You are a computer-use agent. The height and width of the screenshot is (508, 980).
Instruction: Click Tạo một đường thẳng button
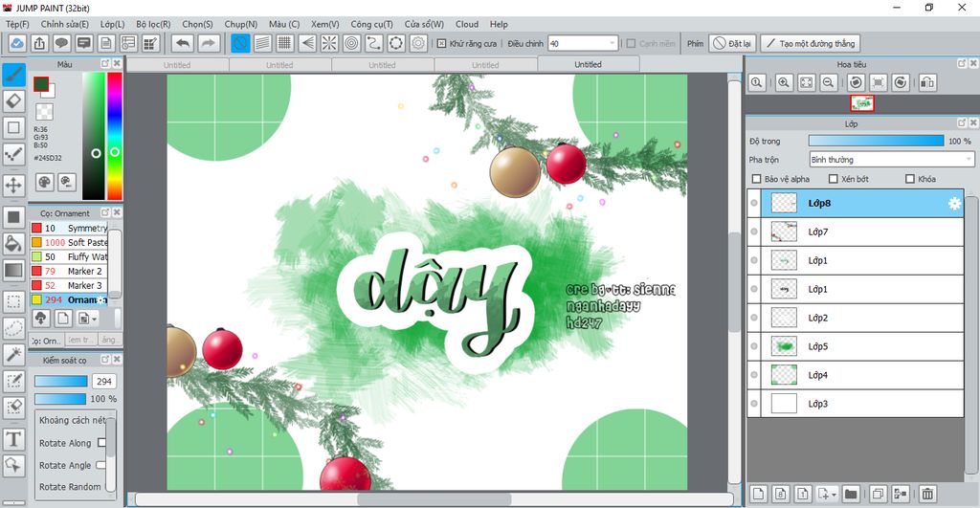(x=810, y=43)
